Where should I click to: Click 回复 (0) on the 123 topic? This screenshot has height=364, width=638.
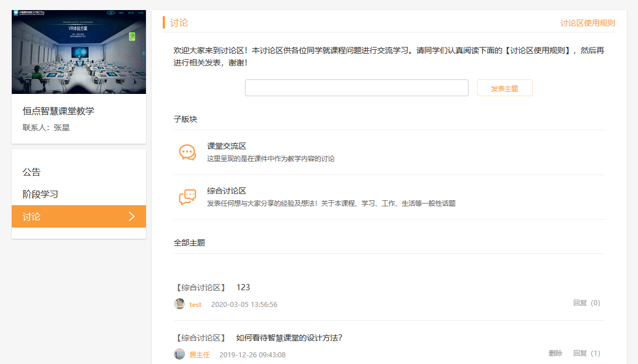click(586, 303)
